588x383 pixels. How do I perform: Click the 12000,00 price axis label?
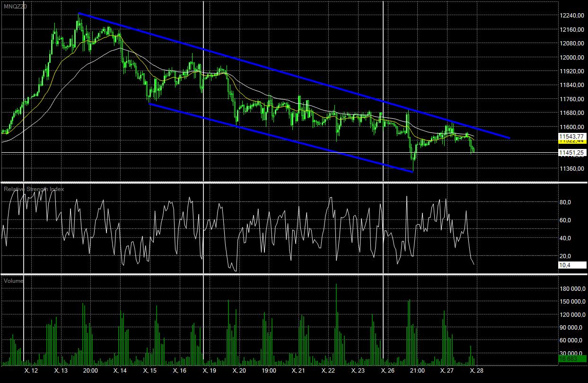pyautogui.click(x=571, y=58)
